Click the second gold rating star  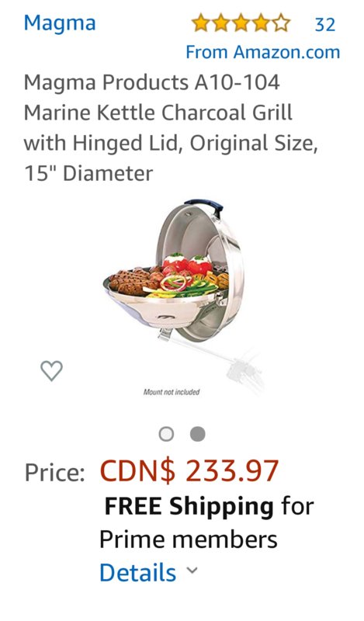coord(221,23)
